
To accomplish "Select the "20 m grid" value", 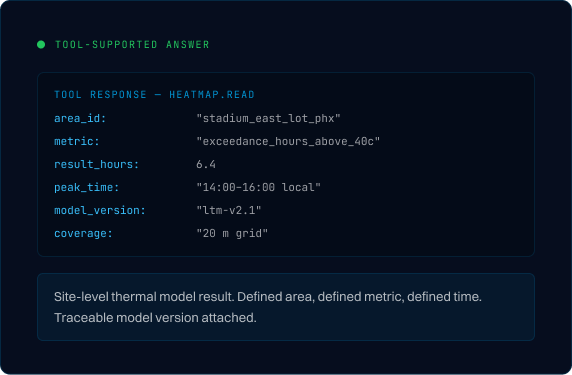I will 232,233.
